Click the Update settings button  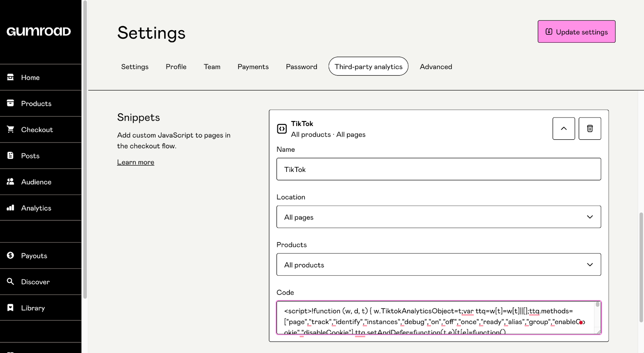[x=576, y=31]
